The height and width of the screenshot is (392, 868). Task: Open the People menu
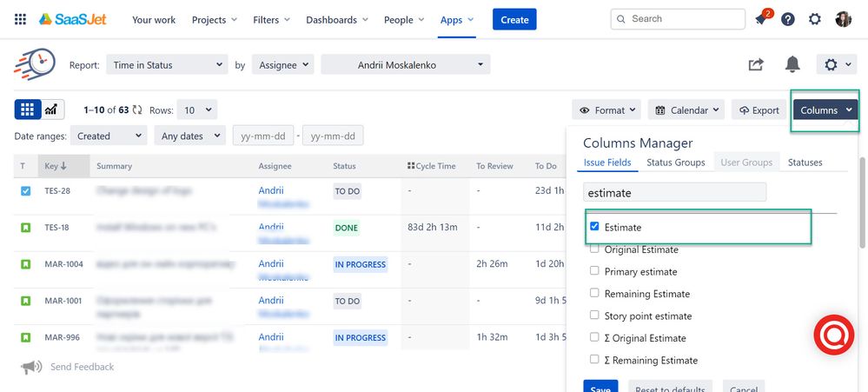pyautogui.click(x=404, y=20)
